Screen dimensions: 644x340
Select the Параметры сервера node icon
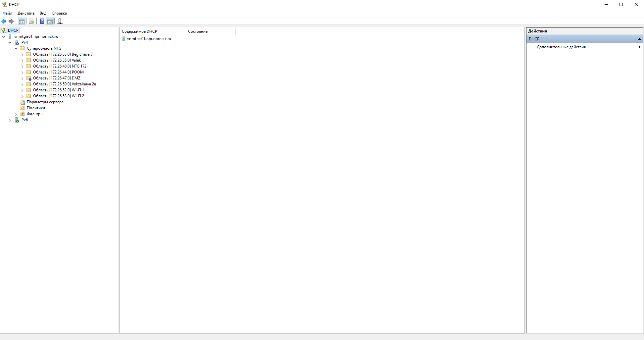22,102
